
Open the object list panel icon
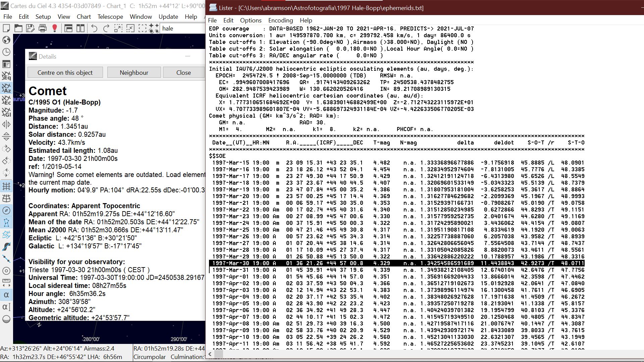coord(6,64)
